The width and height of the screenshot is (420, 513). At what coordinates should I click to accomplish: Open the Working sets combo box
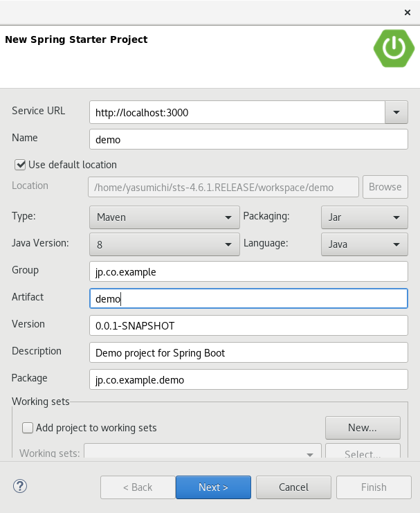click(x=203, y=451)
